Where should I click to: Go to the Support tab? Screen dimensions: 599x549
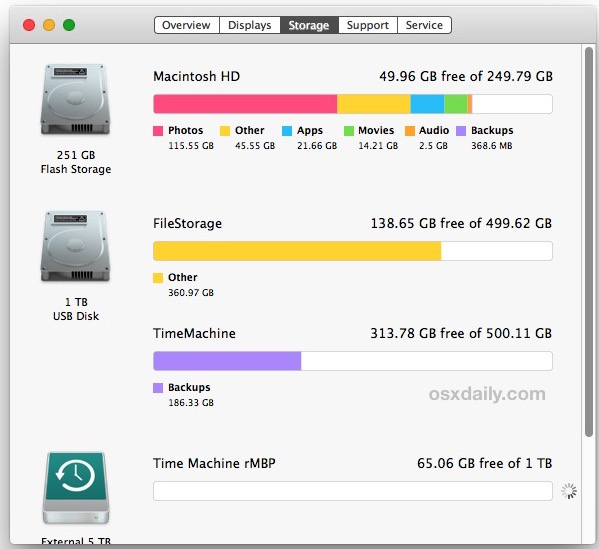pyautogui.click(x=368, y=25)
